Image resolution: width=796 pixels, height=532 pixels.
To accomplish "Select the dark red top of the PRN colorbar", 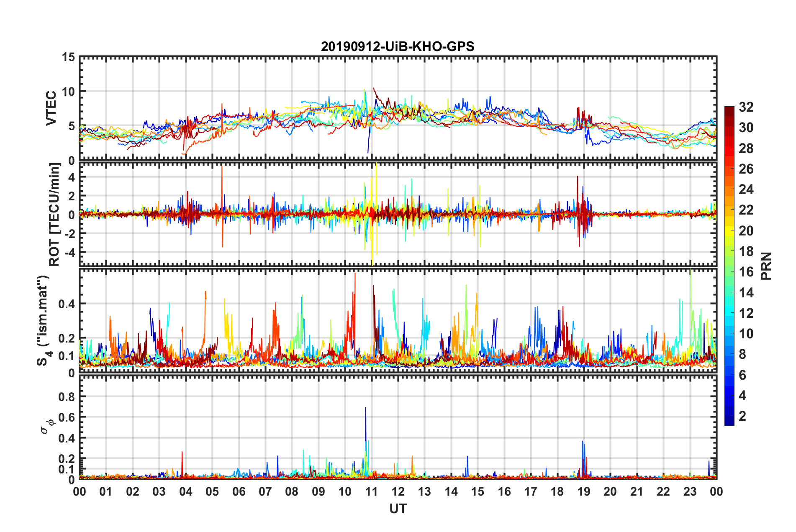I will click(x=729, y=109).
